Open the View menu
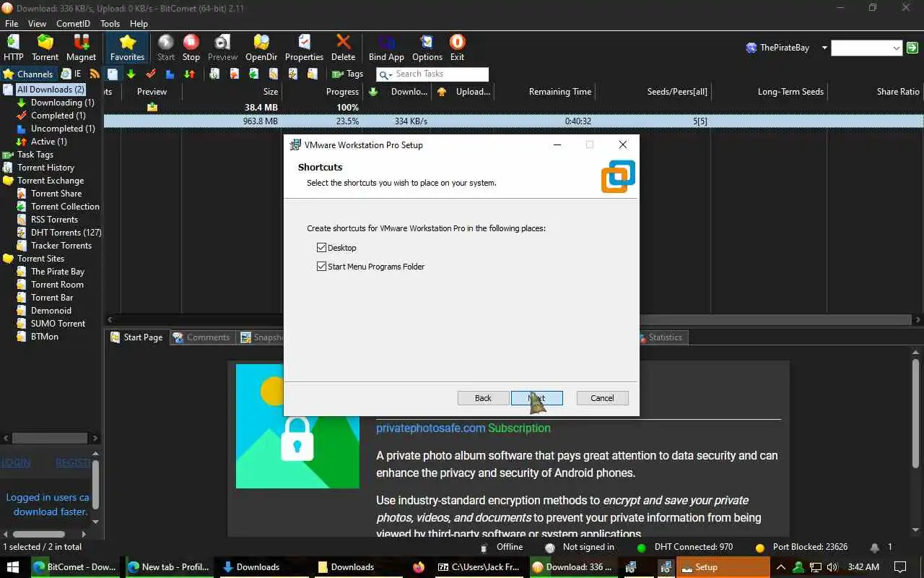Screen dimensions: 924x578 [x=37, y=24]
